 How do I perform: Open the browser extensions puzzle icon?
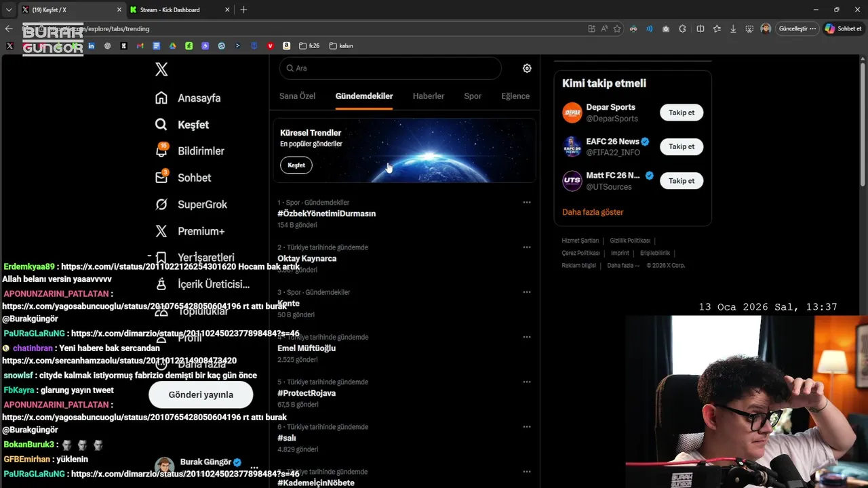point(682,28)
